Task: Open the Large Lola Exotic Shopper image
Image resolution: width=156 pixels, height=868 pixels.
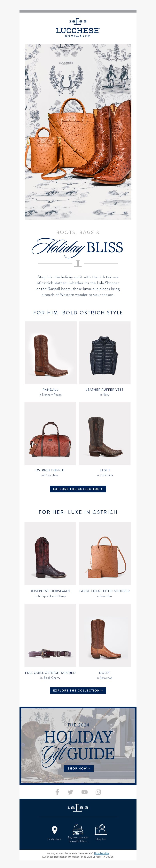Action: point(105,554)
